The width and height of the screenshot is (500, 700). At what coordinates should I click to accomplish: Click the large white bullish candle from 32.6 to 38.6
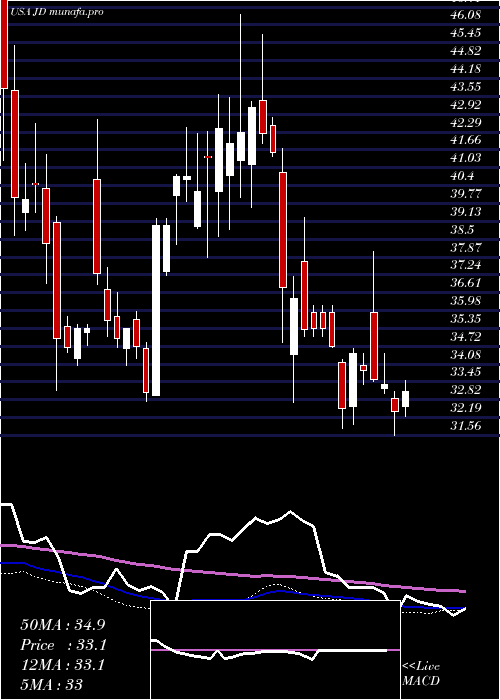pyautogui.click(x=156, y=310)
